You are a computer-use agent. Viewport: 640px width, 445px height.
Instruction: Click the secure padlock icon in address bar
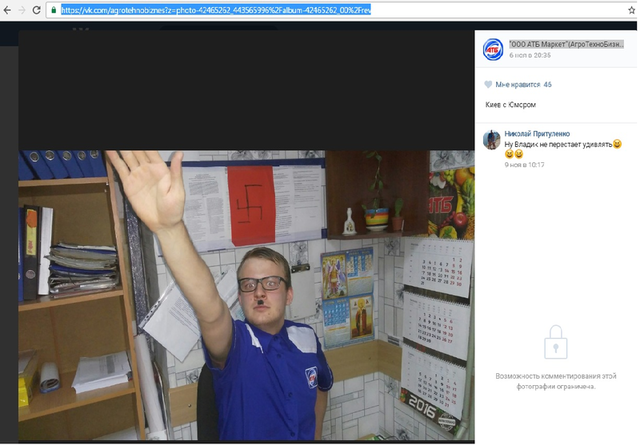[x=54, y=10]
